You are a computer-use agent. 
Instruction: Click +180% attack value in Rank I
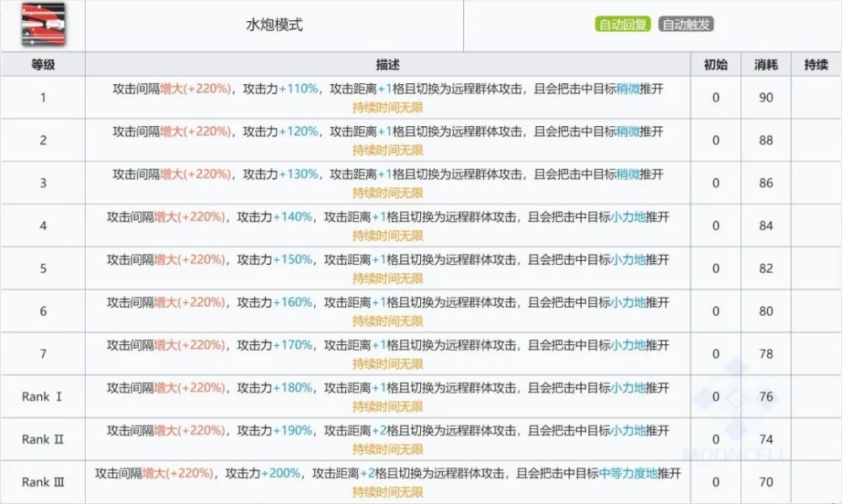(293, 388)
